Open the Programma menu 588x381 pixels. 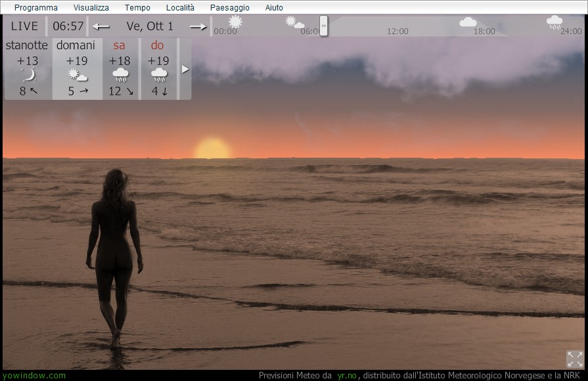click(x=36, y=7)
